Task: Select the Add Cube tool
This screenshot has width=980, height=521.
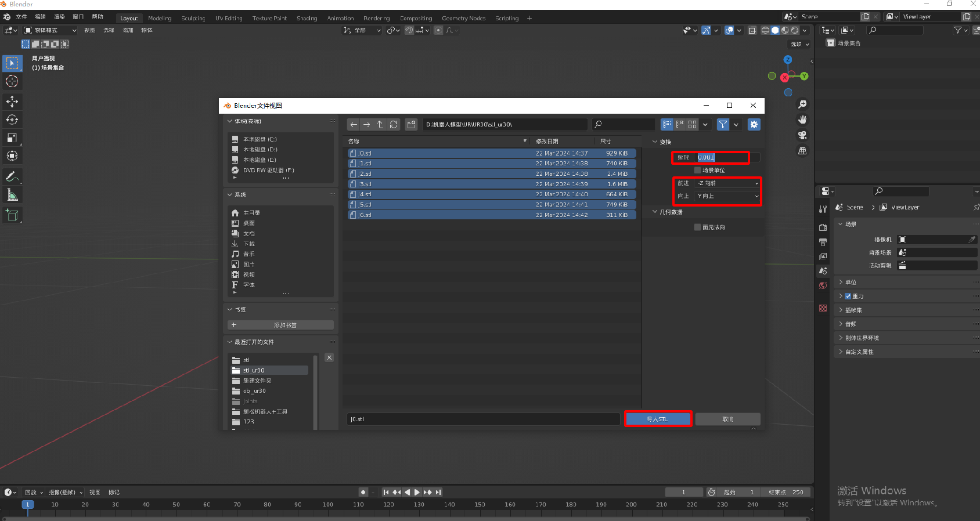Action: tap(12, 215)
